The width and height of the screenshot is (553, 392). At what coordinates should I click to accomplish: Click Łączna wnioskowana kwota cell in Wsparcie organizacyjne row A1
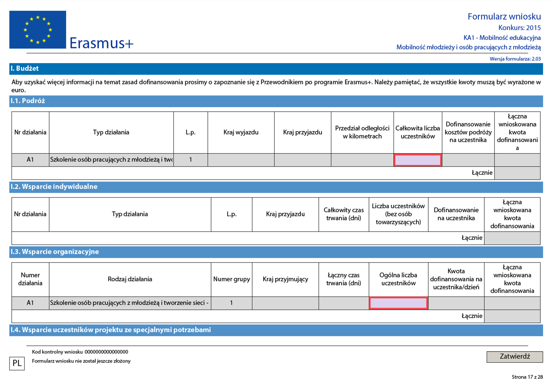point(512,303)
